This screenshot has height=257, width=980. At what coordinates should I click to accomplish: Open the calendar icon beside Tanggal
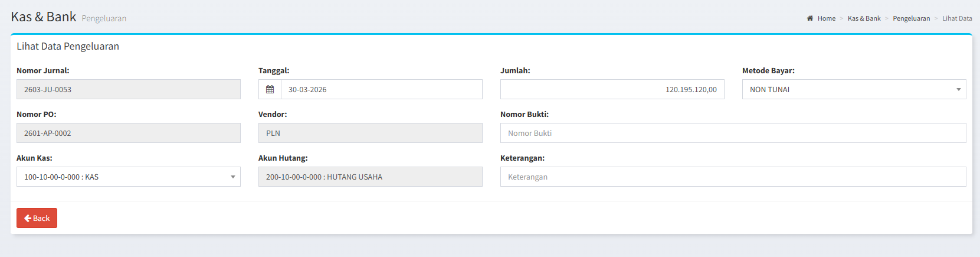[270, 90]
